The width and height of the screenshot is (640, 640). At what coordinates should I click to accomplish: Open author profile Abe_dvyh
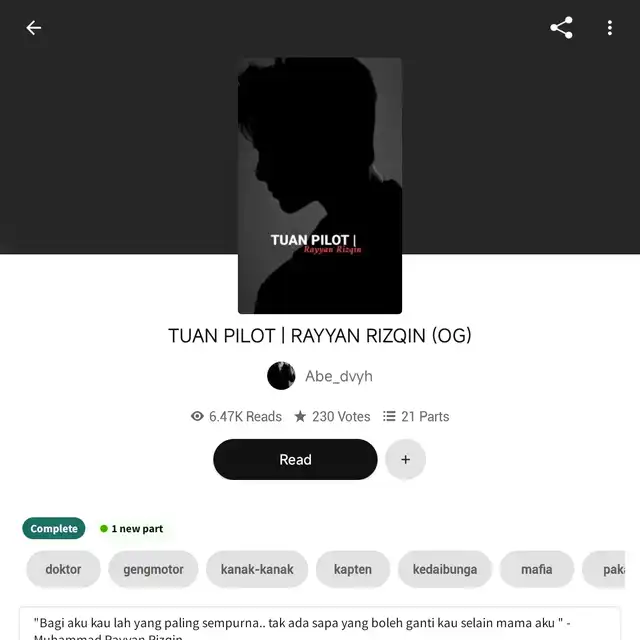pyautogui.click(x=339, y=376)
